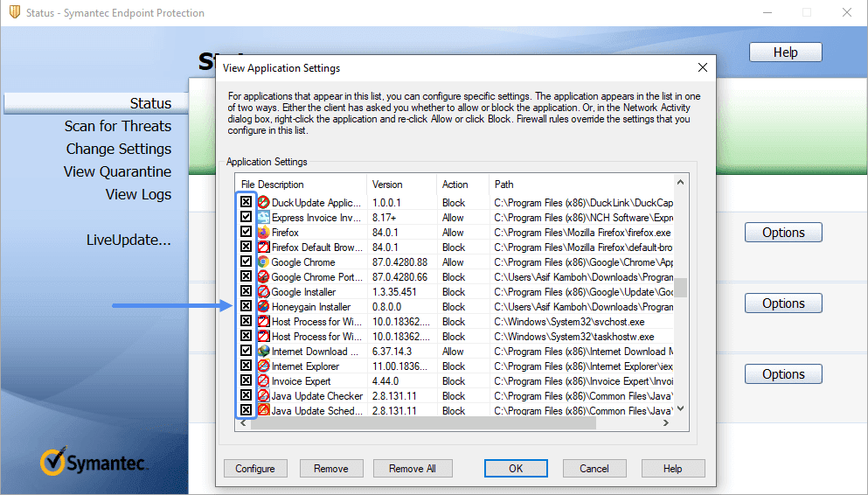Sort list by Action column header

pos(462,185)
